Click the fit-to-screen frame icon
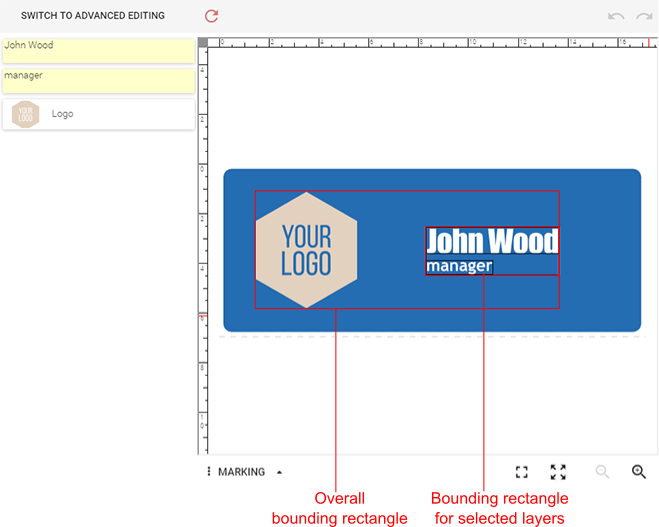Screen dimensions: 659x527 click(x=522, y=472)
